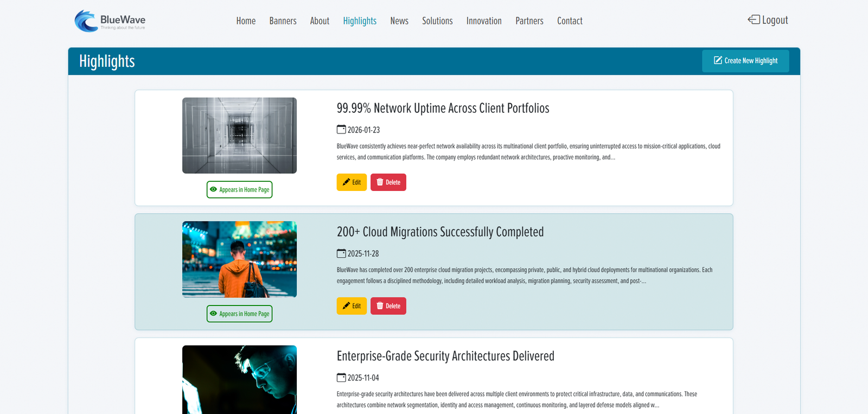Click the calendar icon beside 2025-11-04
The height and width of the screenshot is (414, 868).
341,377
